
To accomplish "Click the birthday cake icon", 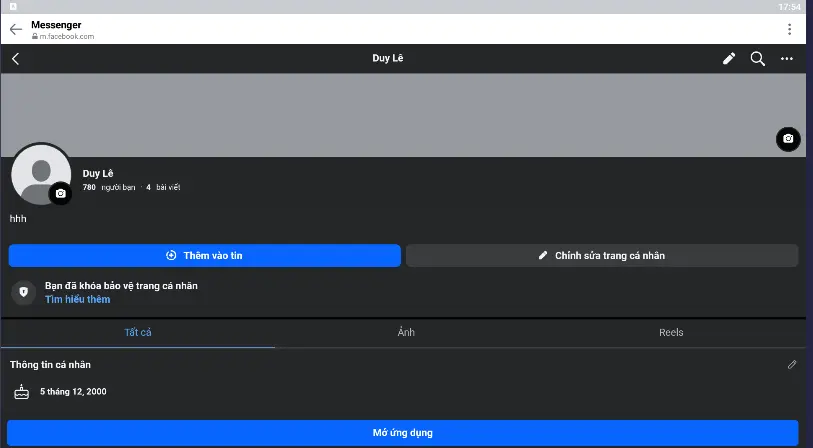I will point(21,392).
